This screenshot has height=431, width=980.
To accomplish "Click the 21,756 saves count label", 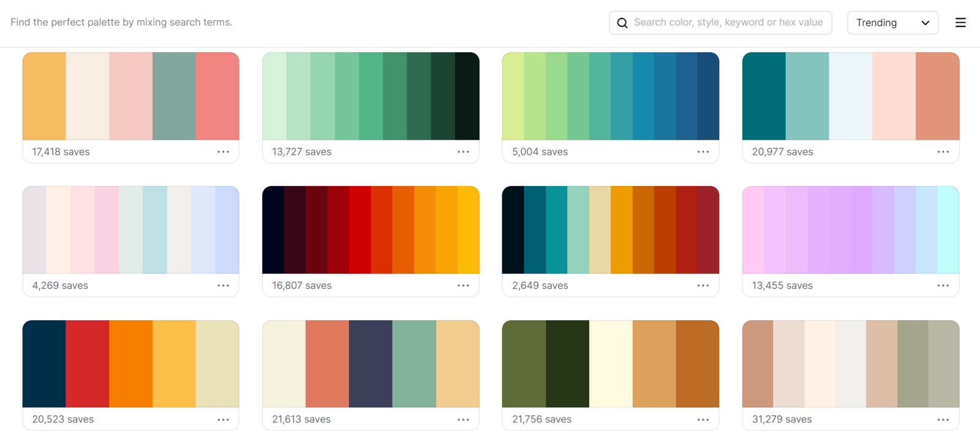I will pyautogui.click(x=541, y=419).
